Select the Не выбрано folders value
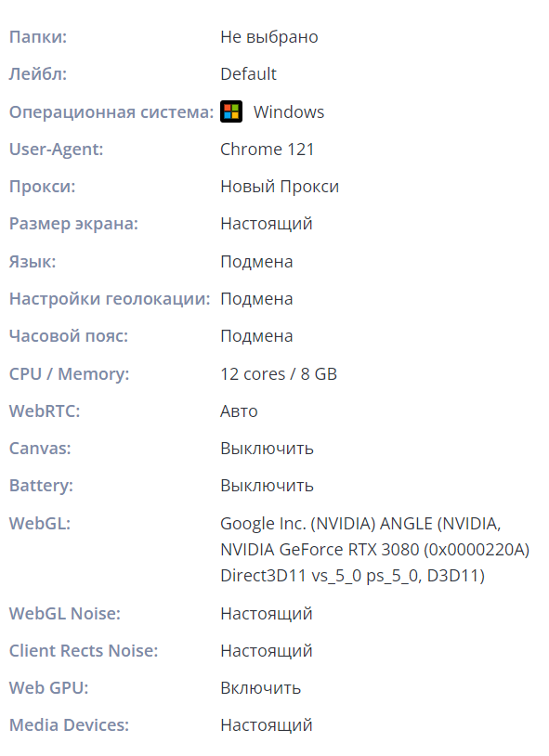549x756 pixels. (269, 37)
